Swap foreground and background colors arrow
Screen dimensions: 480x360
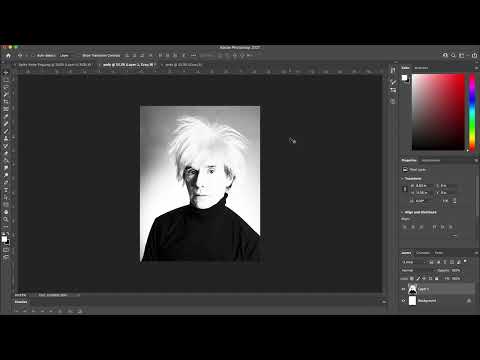tap(8, 234)
